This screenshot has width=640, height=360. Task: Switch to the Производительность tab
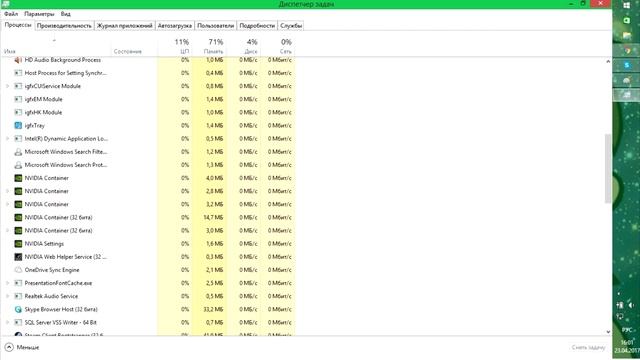point(64,26)
